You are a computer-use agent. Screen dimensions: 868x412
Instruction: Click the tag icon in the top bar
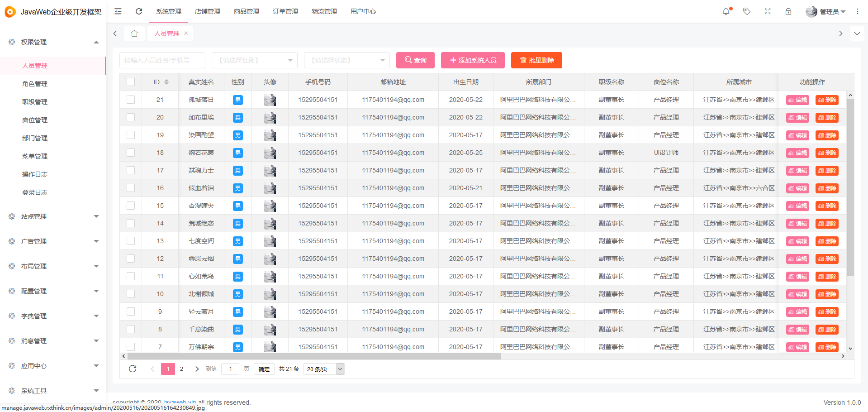pyautogui.click(x=746, y=11)
